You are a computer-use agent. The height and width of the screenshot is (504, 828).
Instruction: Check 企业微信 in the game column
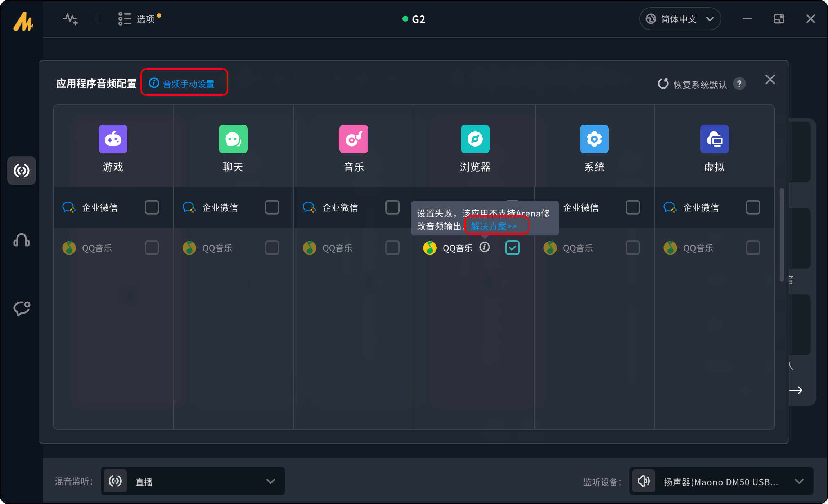click(x=152, y=207)
